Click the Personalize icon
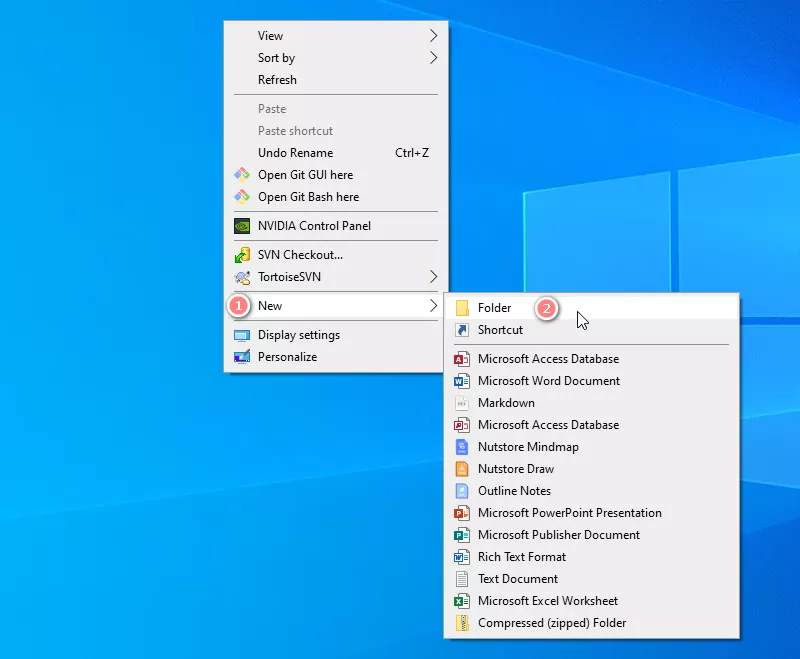800x659 pixels. 242,357
